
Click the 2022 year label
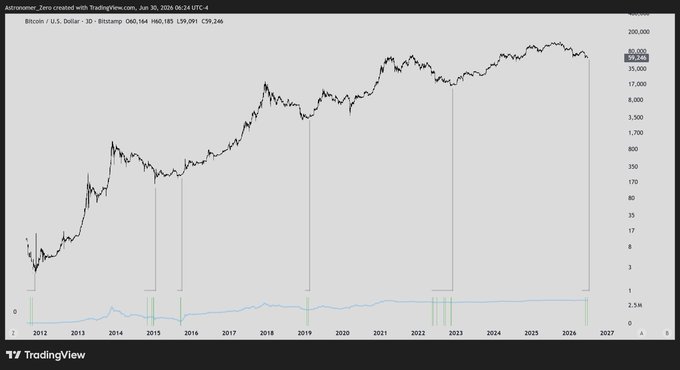point(418,333)
